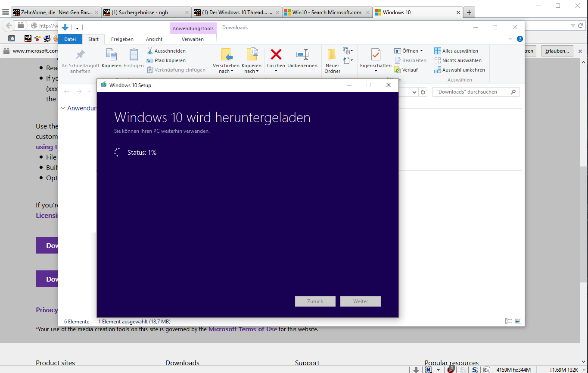
Task: Expand the Kopieren nach dropdown
Action: pyautogui.click(x=252, y=72)
